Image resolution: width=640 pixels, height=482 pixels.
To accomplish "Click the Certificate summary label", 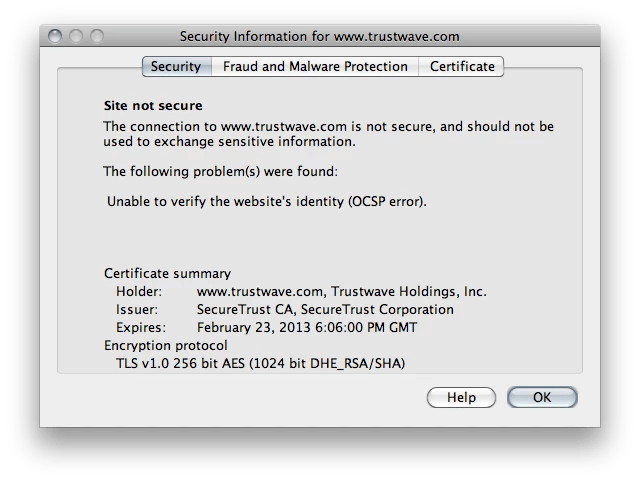I will pyautogui.click(x=168, y=274).
